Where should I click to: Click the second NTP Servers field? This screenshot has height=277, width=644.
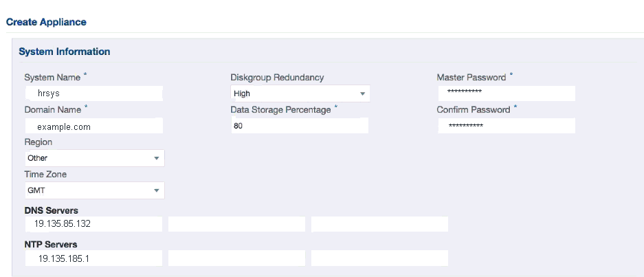coord(236,258)
